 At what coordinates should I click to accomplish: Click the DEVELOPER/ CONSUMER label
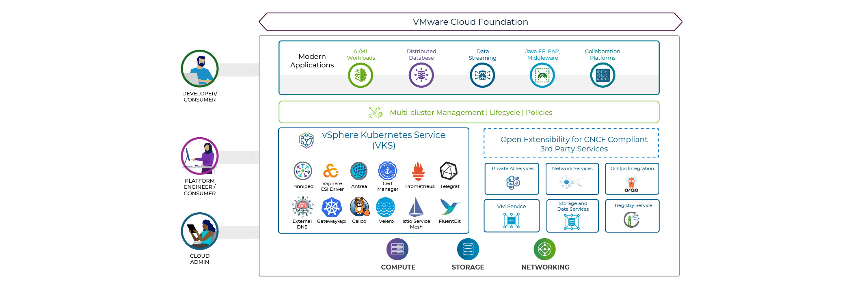pyautogui.click(x=200, y=97)
